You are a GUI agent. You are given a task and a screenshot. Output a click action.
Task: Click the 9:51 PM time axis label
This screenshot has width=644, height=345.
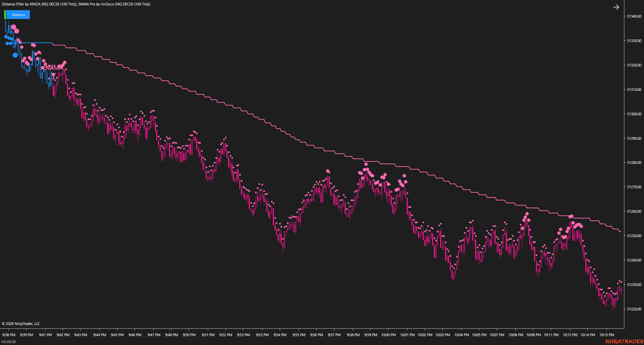click(x=208, y=335)
